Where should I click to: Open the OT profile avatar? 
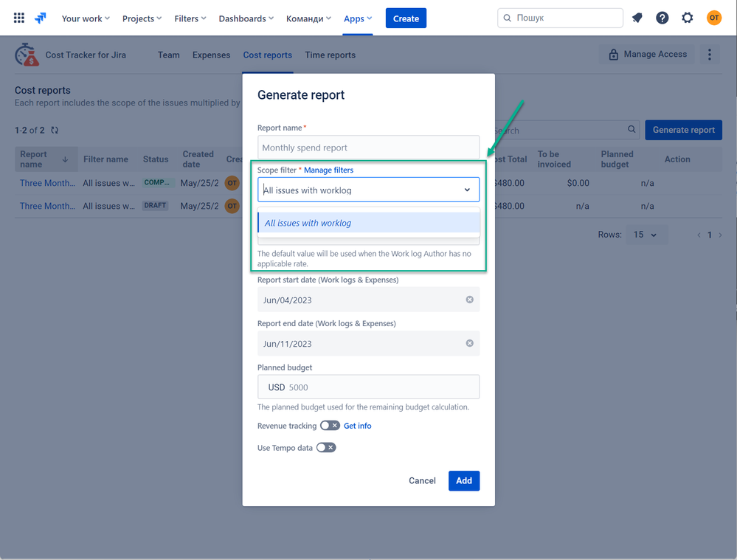[x=714, y=18]
